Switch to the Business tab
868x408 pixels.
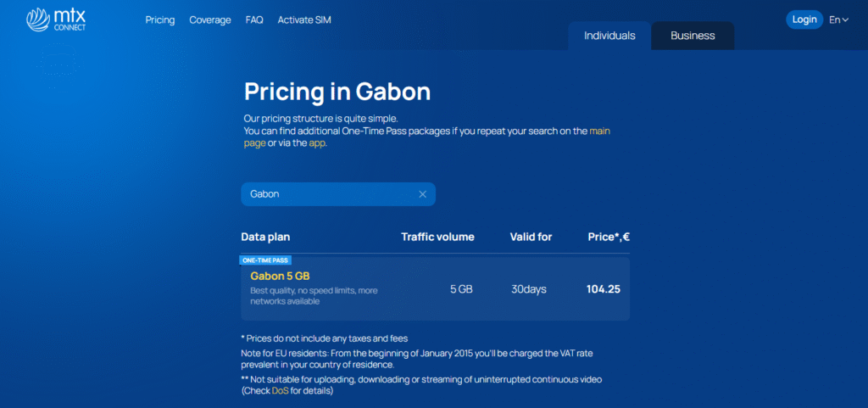point(693,36)
